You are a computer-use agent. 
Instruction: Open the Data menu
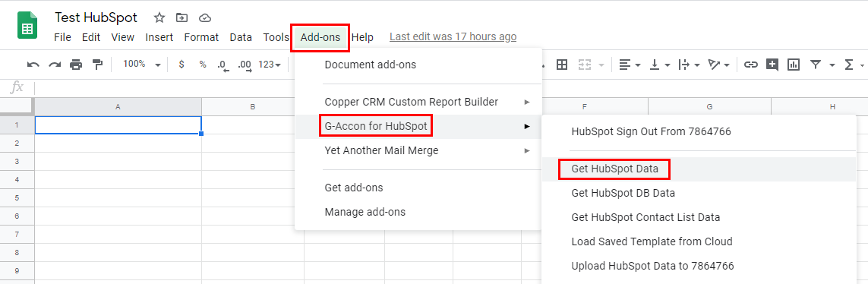241,37
